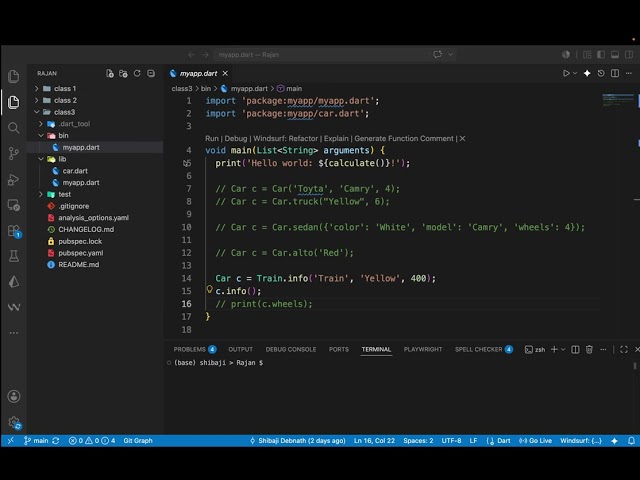Toggle the bottom panel layout button
This screenshot has width=640, height=480.
(615, 55)
